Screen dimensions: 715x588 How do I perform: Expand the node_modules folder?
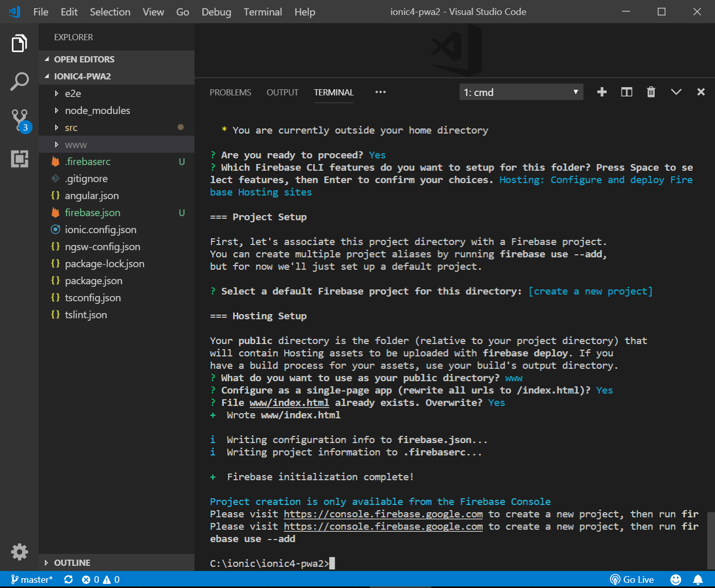(117, 110)
